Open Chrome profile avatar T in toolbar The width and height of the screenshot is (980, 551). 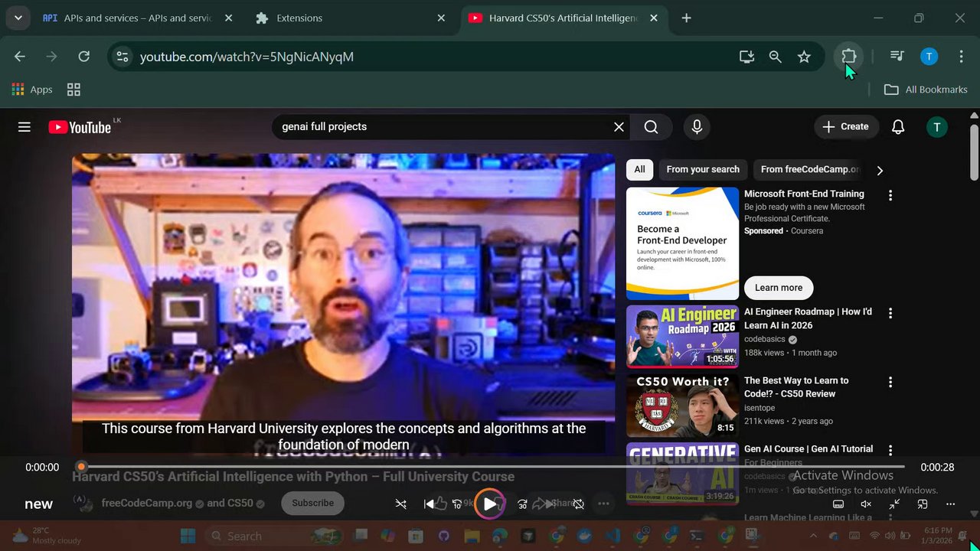click(929, 56)
